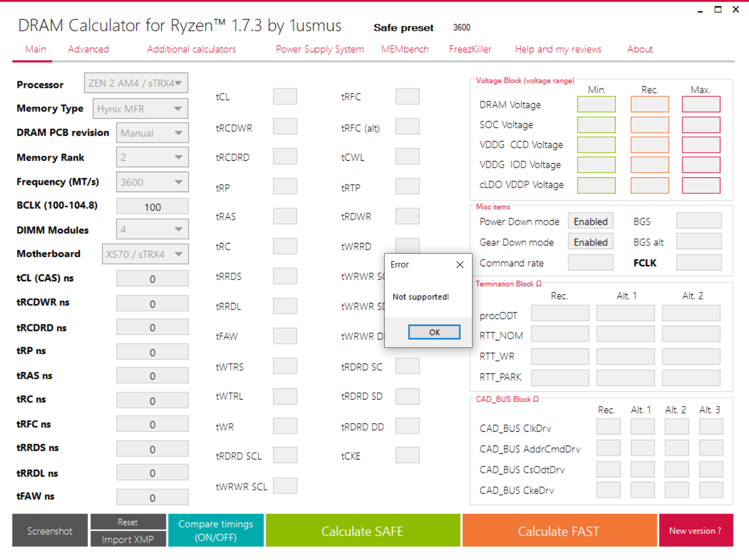Screen dimensions: 749x560
Task: Click the tRFC (alt) value box
Action: tap(408, 127)
